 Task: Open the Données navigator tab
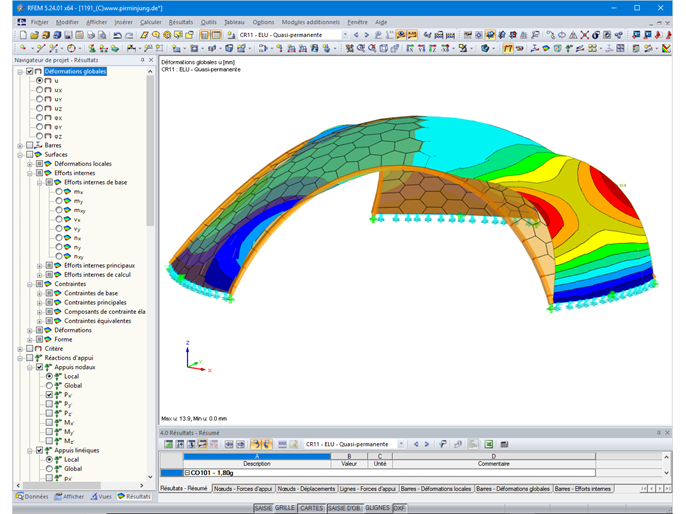(x=32, y=497)
